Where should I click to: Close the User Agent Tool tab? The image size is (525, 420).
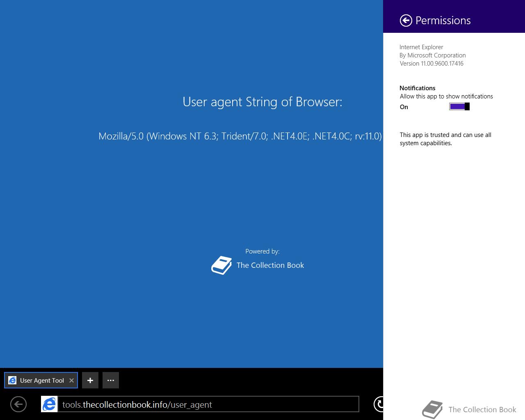[71, 380]
